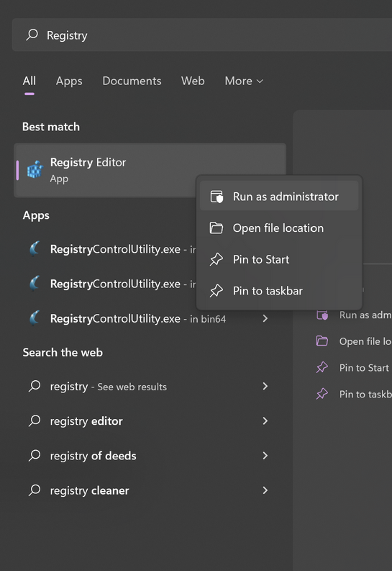Select Pin to Start in context menu
This screenshot has height=571, width=392.
tap(279, 259)
